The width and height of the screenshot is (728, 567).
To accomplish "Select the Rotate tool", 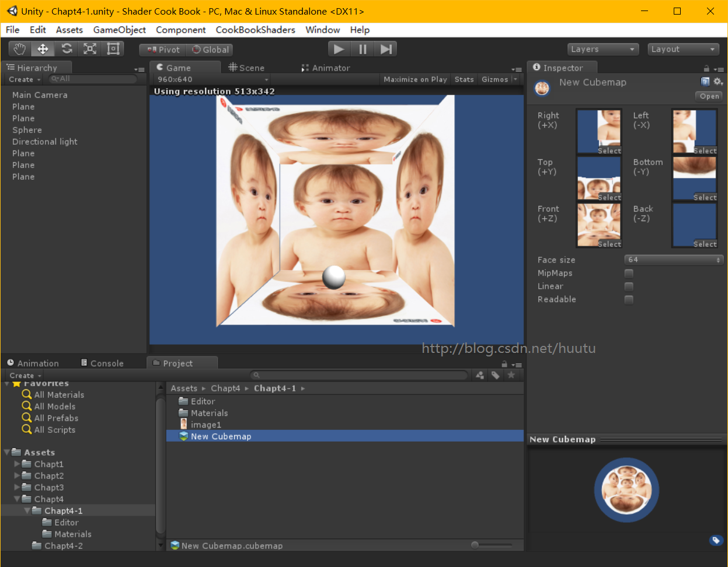I will [x=67, y=49].
